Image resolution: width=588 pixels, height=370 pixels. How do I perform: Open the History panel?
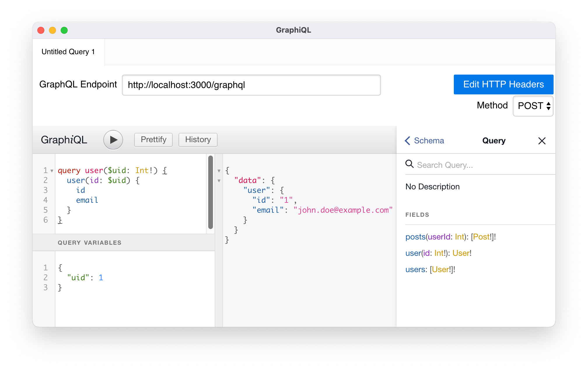tap(198, 140)
